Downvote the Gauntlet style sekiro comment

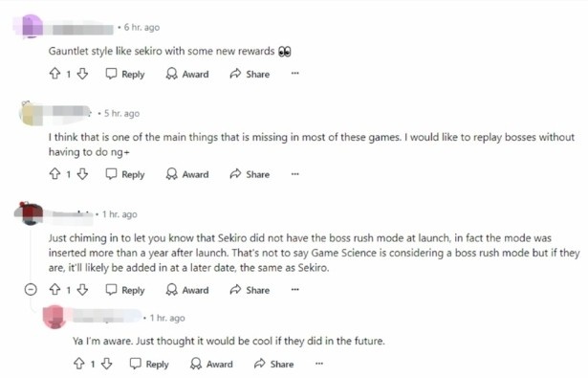click(82, 74)
